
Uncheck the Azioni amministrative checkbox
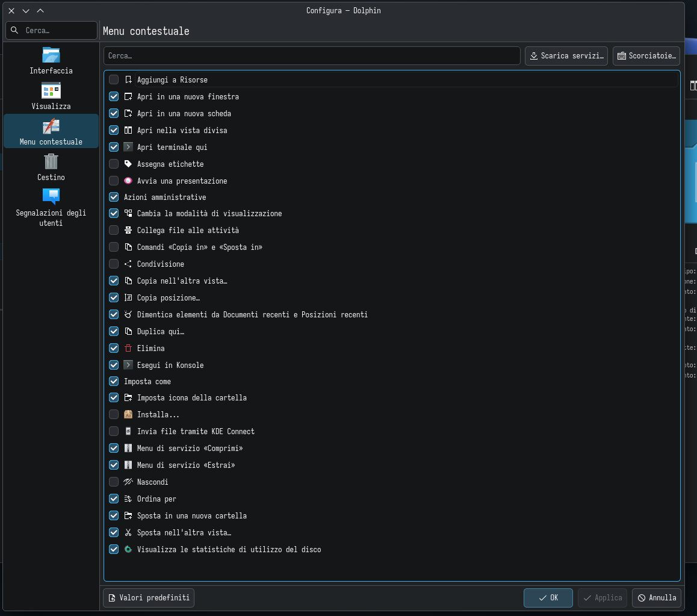point(114,197)
